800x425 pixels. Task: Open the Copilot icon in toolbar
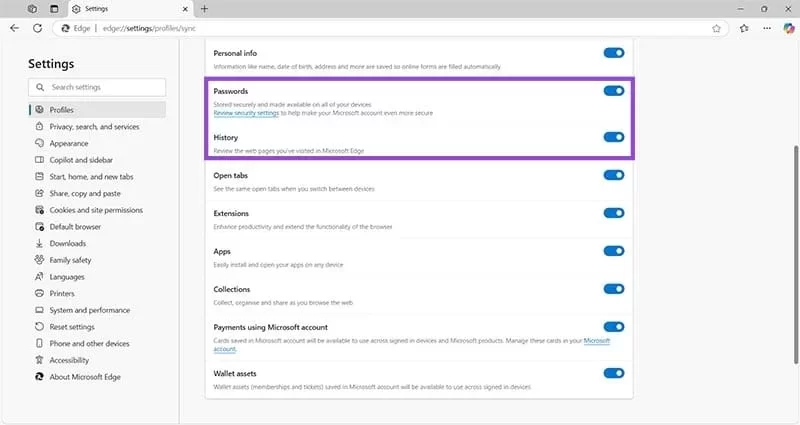(787, 29)
